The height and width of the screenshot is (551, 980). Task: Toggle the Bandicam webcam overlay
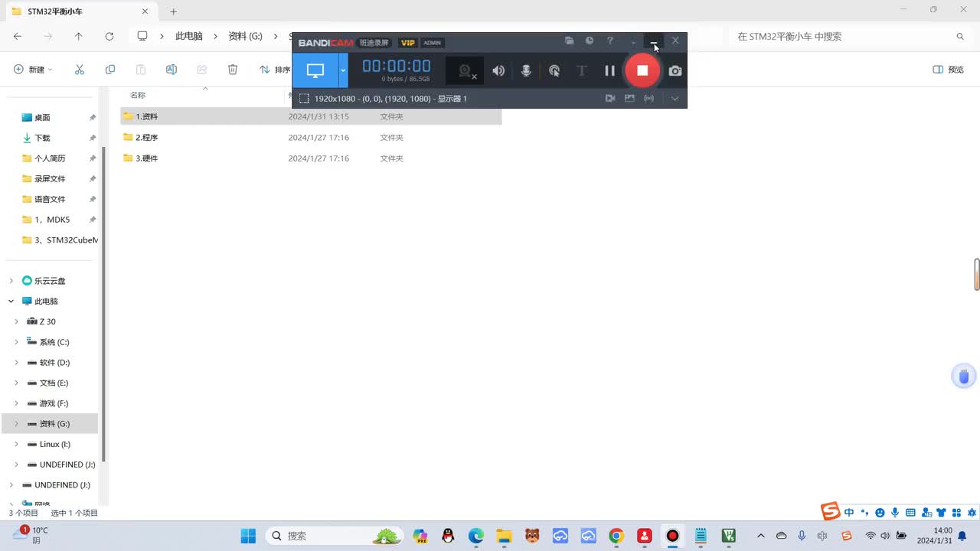coord(465,71)
